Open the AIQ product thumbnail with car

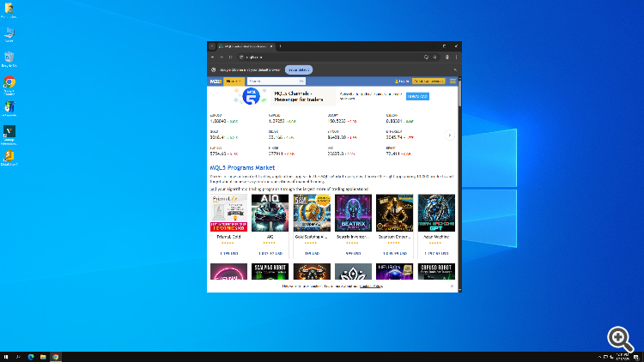[x=270, y=213]
